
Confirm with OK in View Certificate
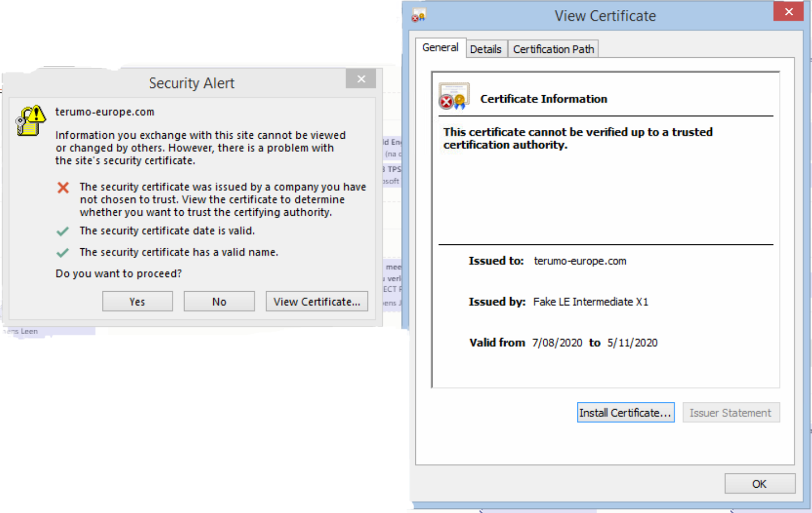point(759,484)
